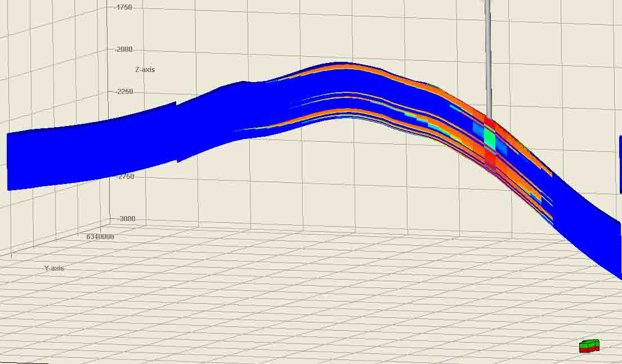Select the Y-axis label

[55, 268]
